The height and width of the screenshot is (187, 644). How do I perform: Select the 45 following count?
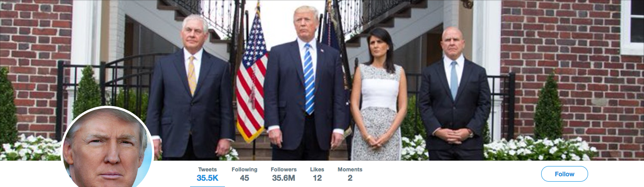tap(244, 178)
